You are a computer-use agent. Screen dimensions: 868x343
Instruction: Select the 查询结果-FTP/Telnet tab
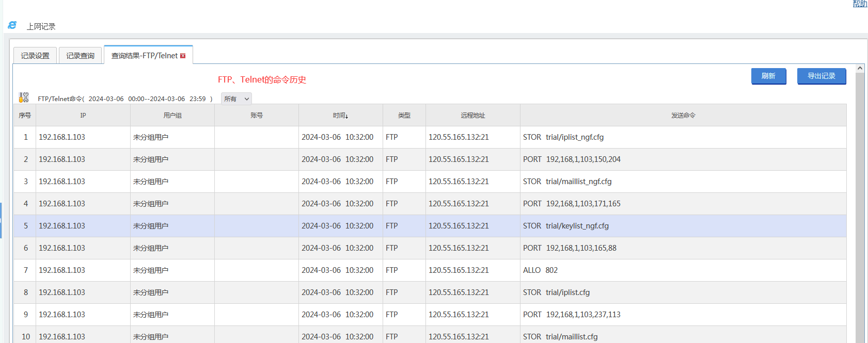click(x=144, y=56)
